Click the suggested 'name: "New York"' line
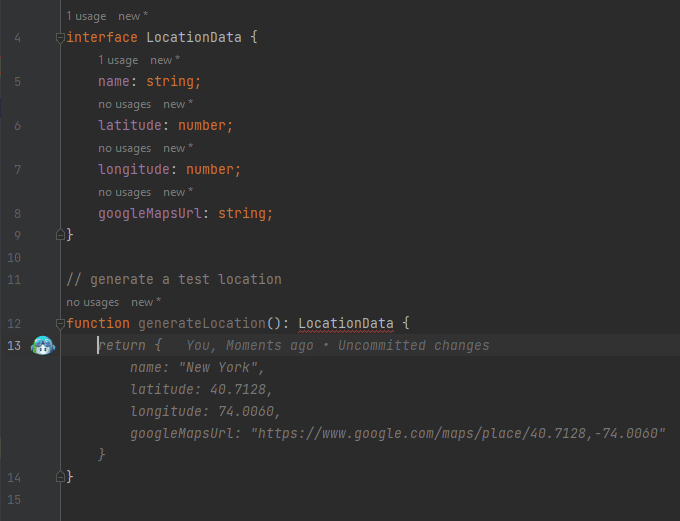680x521 pixels. [x=197, y=368]
